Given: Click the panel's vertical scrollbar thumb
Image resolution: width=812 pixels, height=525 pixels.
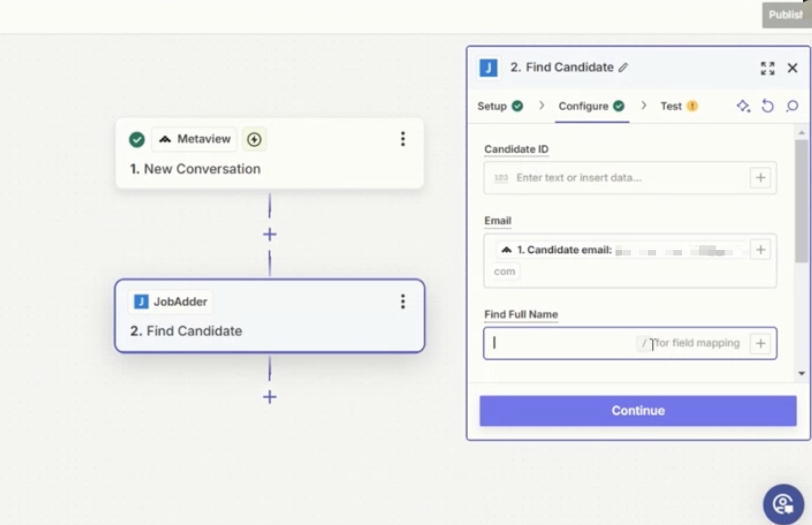Looking at the screenshot, I should [801, 201].
